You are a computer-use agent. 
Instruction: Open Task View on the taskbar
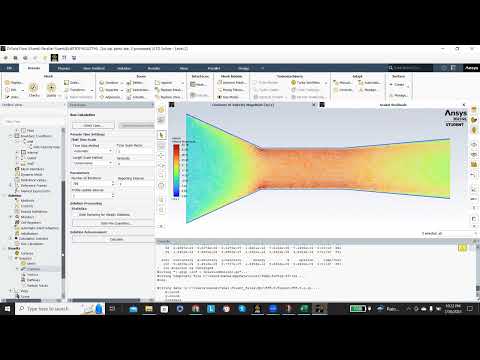112,309
